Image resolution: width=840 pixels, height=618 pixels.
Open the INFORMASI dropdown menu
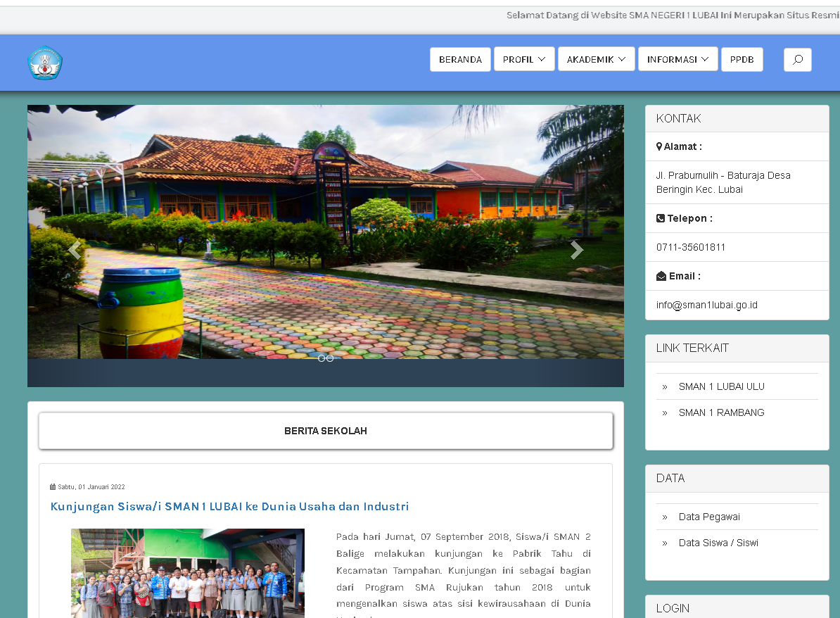point(677,60)
